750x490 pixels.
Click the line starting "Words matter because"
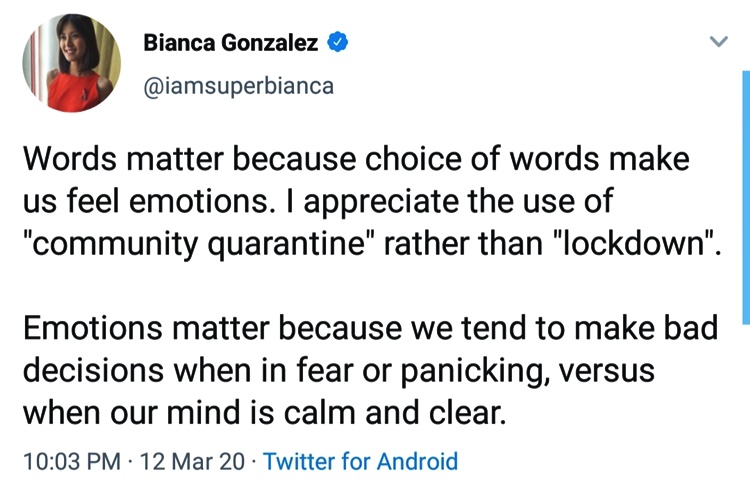click(x=356, y=158)
